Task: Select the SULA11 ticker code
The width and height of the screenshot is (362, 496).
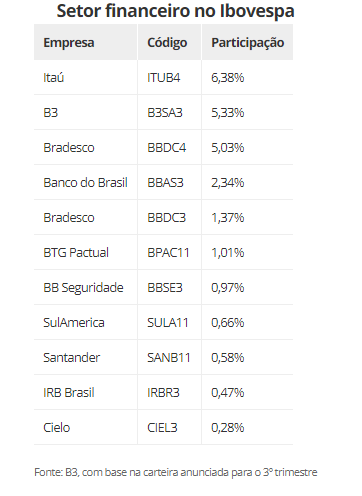Action: tap(168, 323)
